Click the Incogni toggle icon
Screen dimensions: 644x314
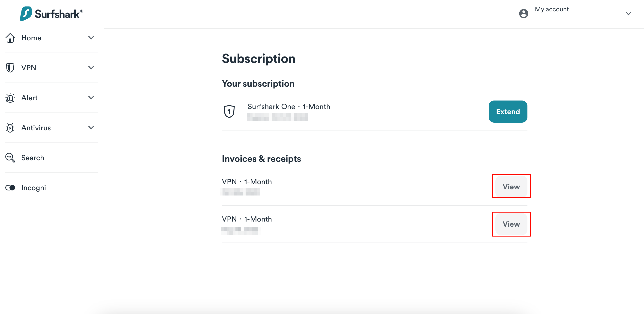(10, 188)
